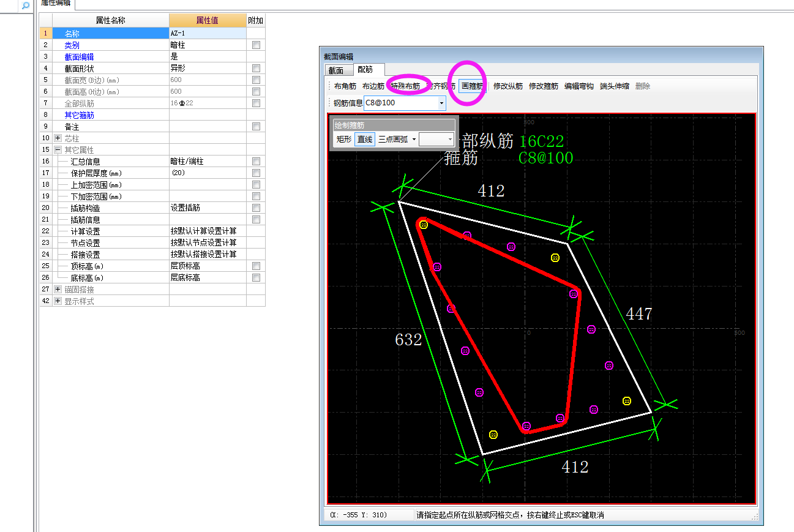Screen dimensions: 794x532
Task: Select row number 1 header
Action: (x=46, y=33)
